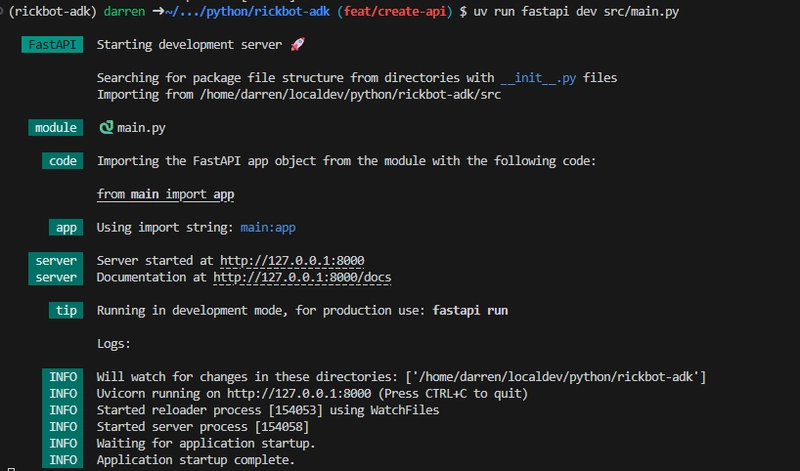Click the green "module" label badge
800x471 pixels.
tap(56, 127)
